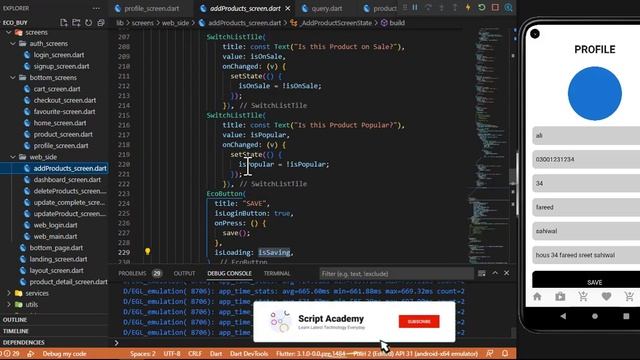Tap the shop bag icon in emulator app
Viewport: 640px width, 360px height.
pos(560,297)
